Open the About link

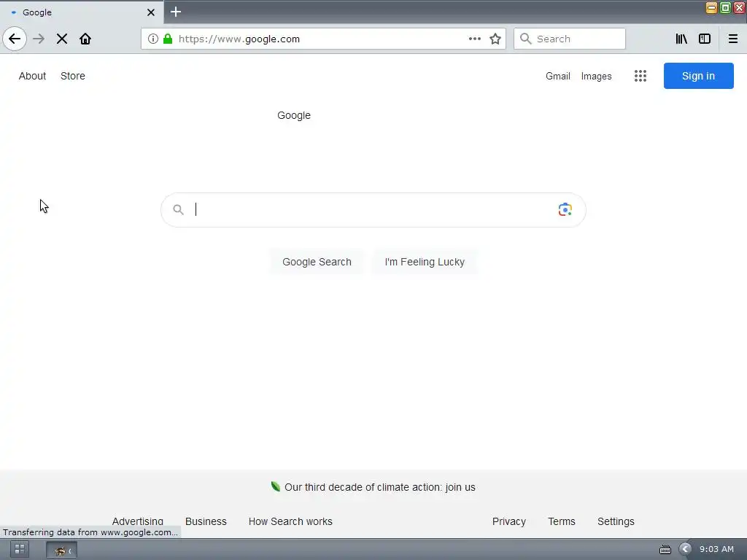pyautogui.click(x=32, y=76)
